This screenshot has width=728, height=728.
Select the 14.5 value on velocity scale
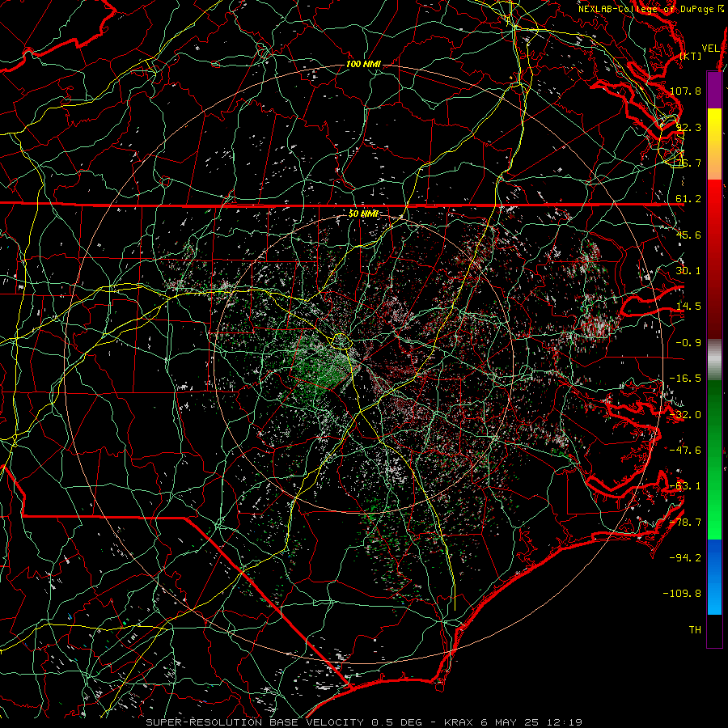click(x=688, y=307)
